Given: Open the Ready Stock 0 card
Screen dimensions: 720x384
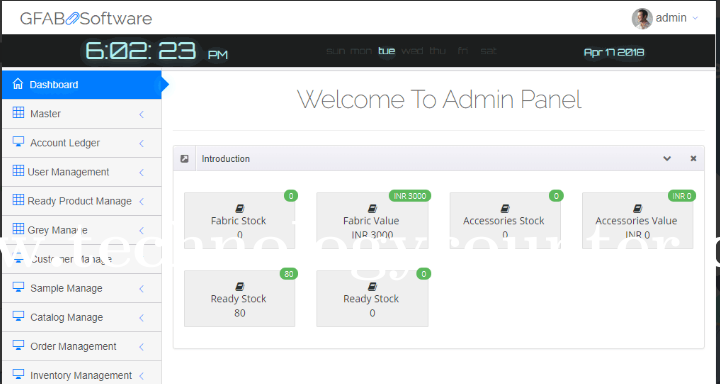Looking at the screenshot, I should pyautogui.click(x=372, y=299).
